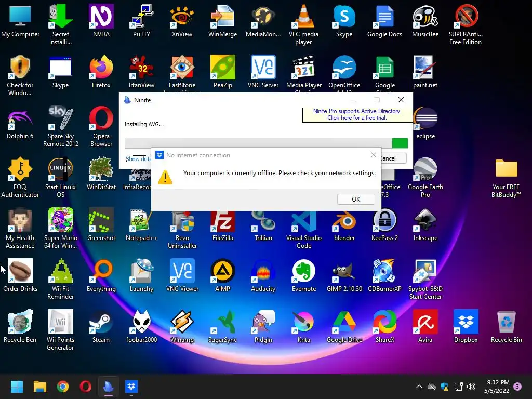Select the GIMP 2.10.30 icon
532x399 pixels.
[344, 275]
